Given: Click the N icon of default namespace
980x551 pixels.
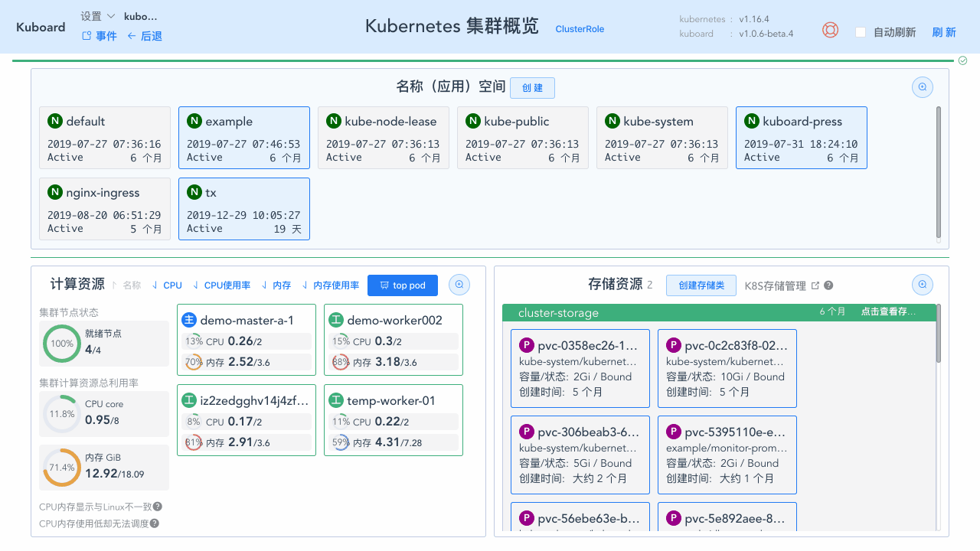Looking at the screenshot, I should [55, 121].
